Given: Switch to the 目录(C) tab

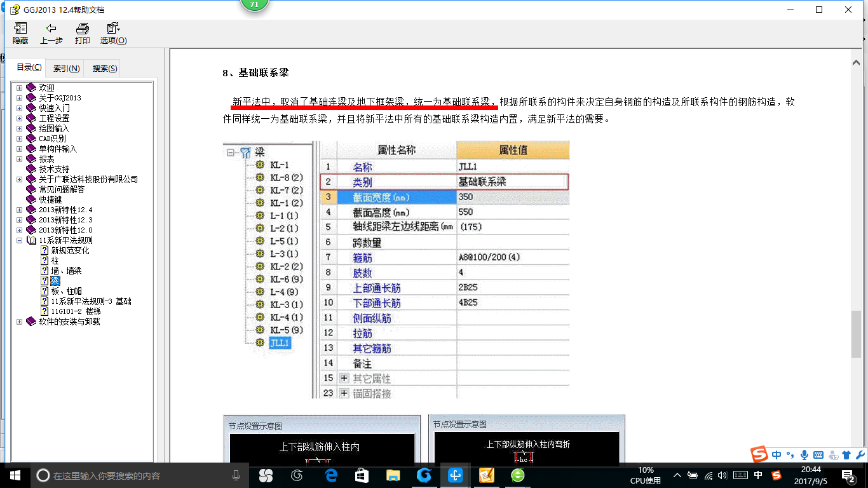Looking at the screenshot, I should coord(29,67).
